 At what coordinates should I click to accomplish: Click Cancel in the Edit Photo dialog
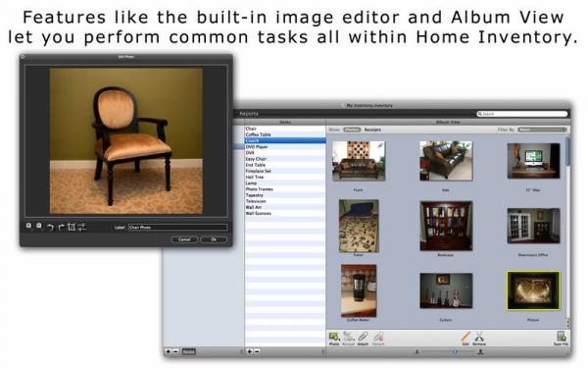coord(184,239)
